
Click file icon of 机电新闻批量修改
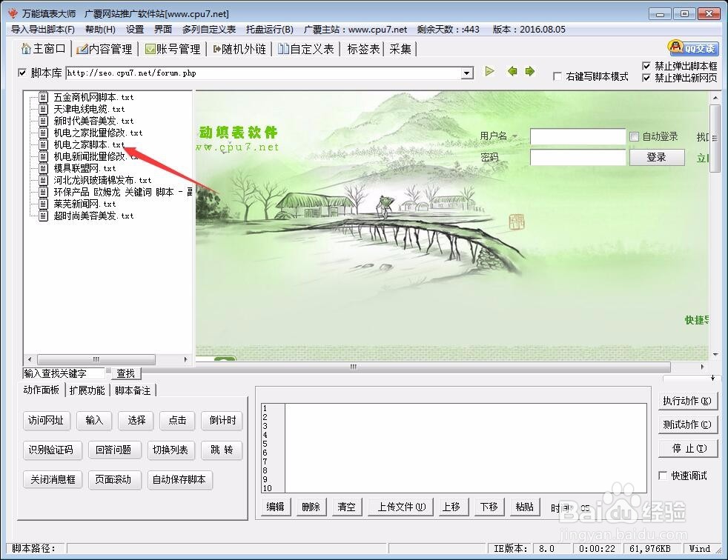click(43, 156)
